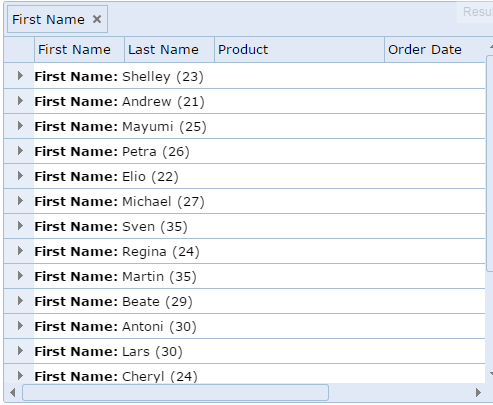Click the Product column header
Viewport: 493px width, 405px height.
pos(299,50)
